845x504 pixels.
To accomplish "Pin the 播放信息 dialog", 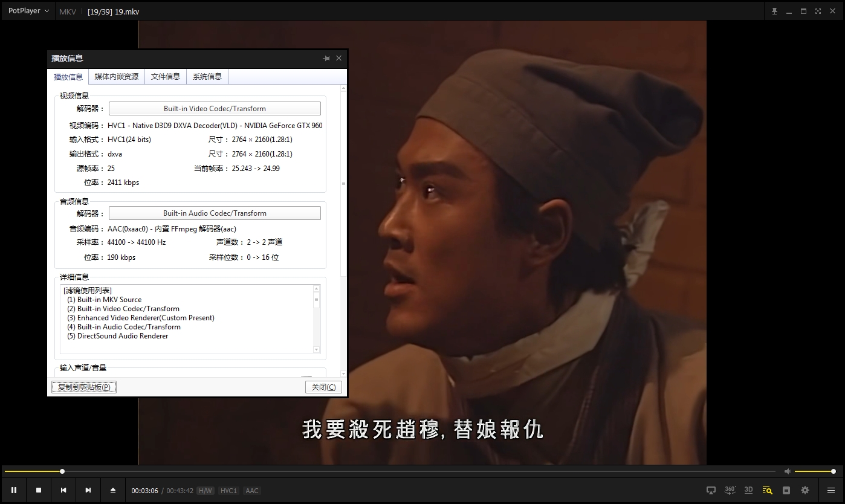I will (326, 58).
